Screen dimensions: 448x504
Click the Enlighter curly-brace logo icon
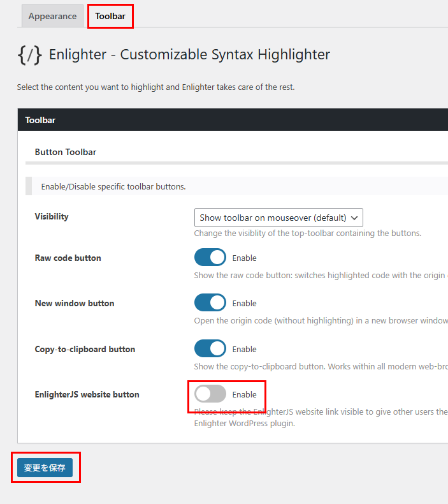[x=30, y=55]
